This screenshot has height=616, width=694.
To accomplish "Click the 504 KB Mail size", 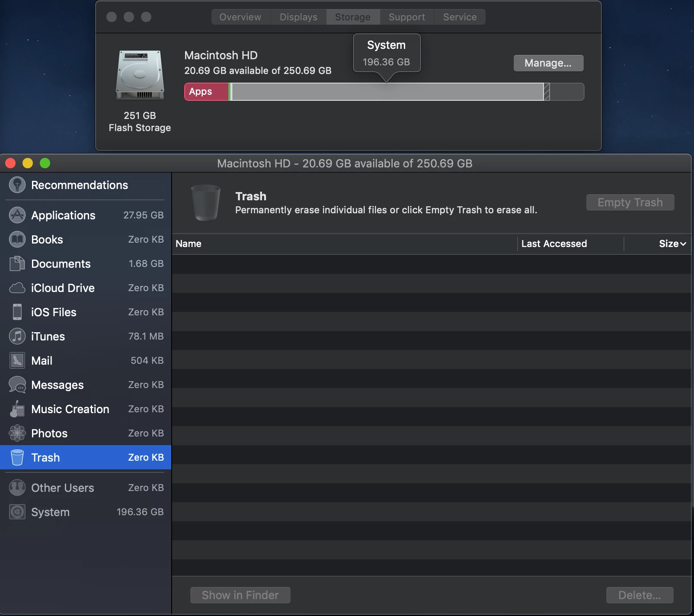I will click(x=147, y=360).
